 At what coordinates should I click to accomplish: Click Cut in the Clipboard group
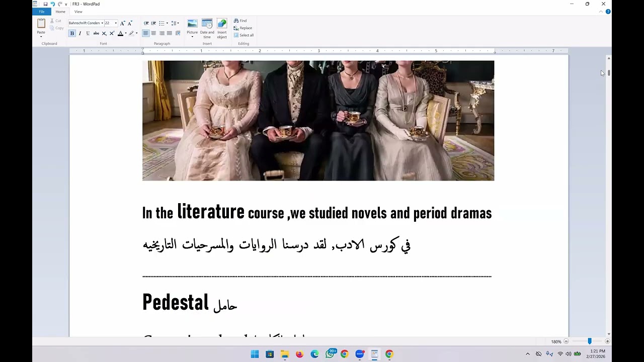pyautogui.click(x=56, y=21)
